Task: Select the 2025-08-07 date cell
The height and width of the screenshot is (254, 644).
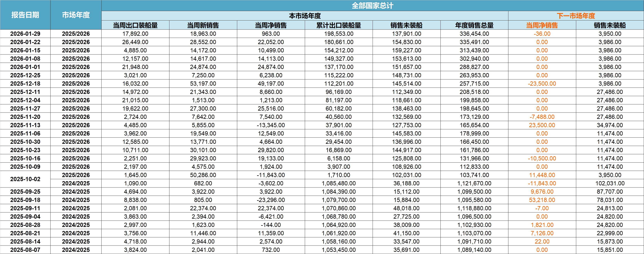Action: [x=25, y=250]
